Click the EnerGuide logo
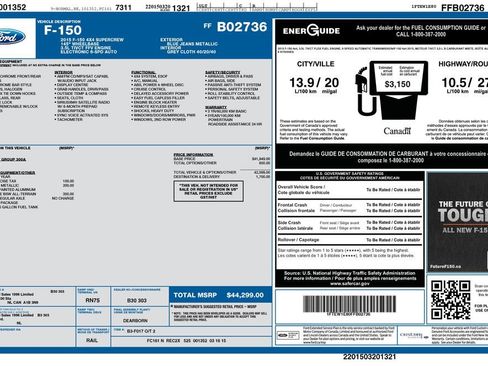The height and width of the screenshot is (366, 488). (x=311, y=31)
